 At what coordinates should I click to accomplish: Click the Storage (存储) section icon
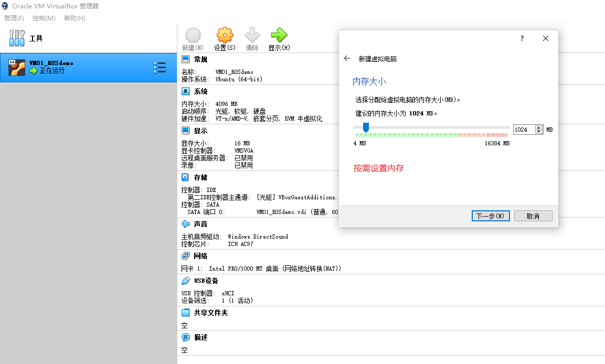coord(186,177)
